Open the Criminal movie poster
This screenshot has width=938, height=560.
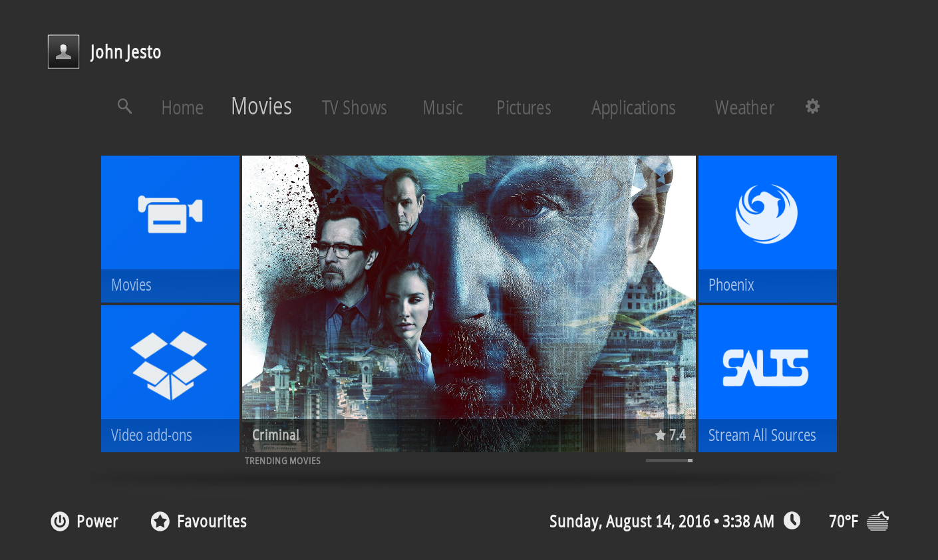click(x=469, y=304)
